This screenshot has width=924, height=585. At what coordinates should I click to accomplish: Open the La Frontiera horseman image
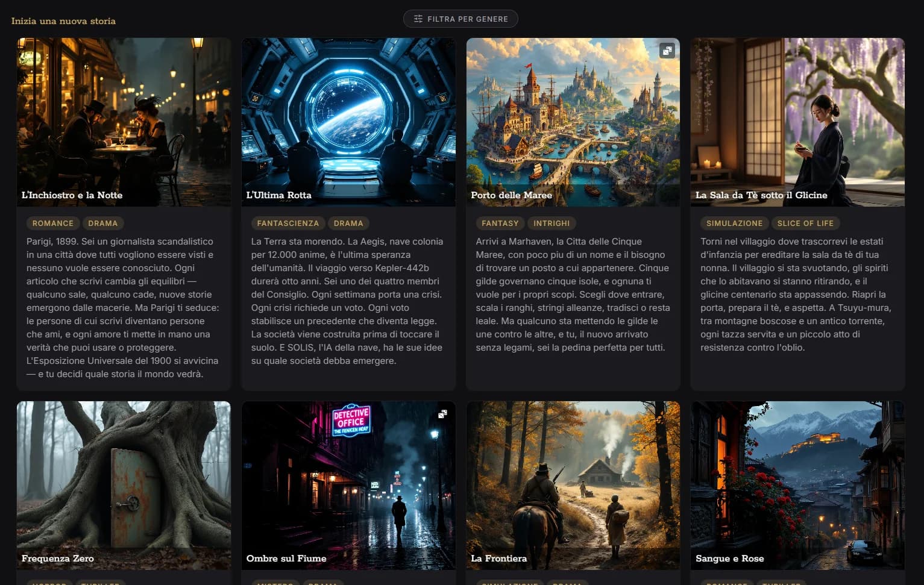(x=573, y=486)
